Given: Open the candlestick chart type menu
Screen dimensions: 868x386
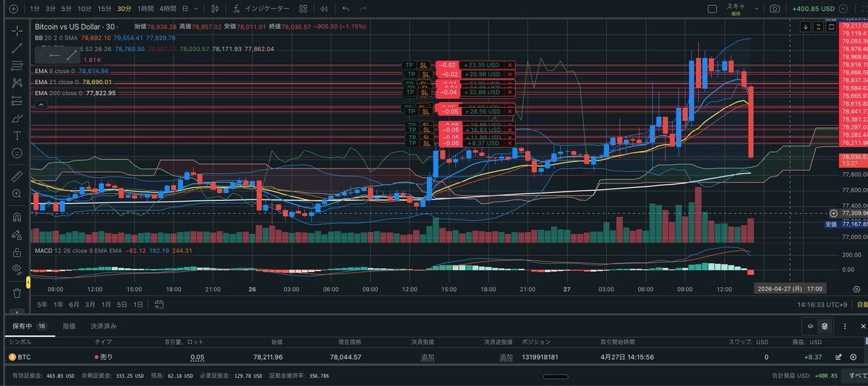Looking at the screenshot, I should click(216, 9).
